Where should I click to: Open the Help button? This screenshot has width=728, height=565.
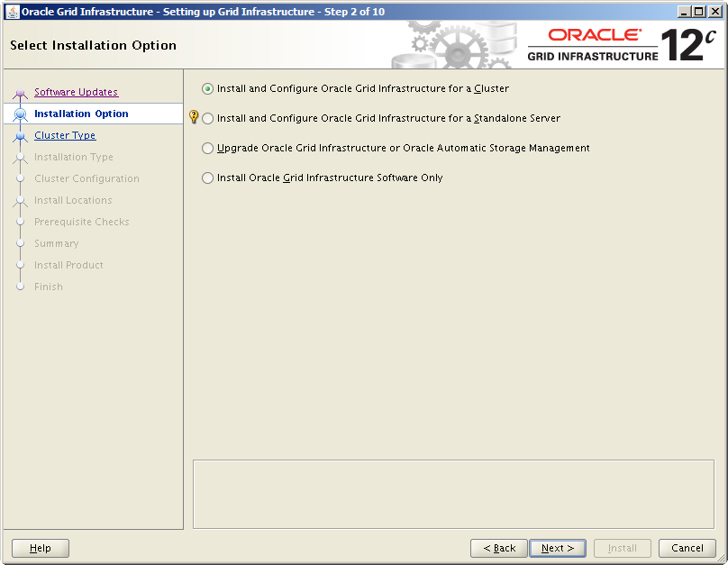pos(41,548)
